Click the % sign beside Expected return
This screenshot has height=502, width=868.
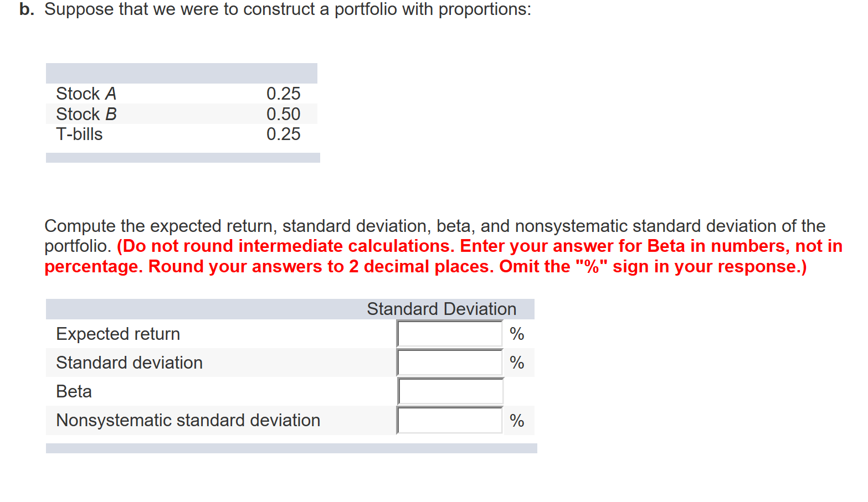tap(517, 333)
